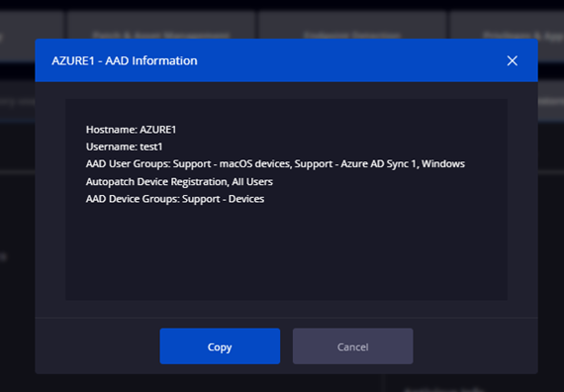
Task: Copy the AAD information
Action: click(220, 346)
